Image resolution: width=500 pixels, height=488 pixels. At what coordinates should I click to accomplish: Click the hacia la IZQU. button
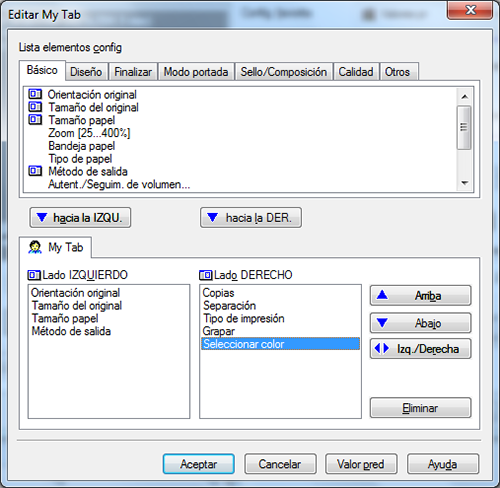point(80,218)
